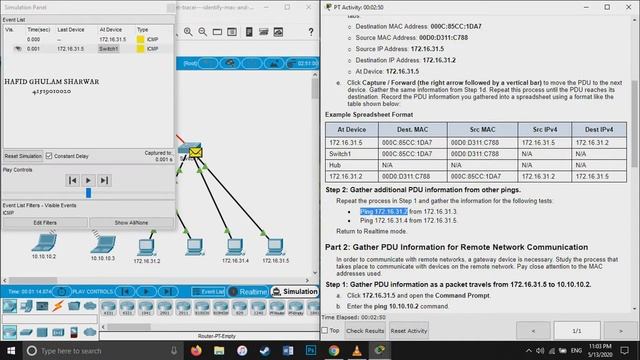Click the Check Results button
The width and height of the screenshot is (640, 360).
365,331
